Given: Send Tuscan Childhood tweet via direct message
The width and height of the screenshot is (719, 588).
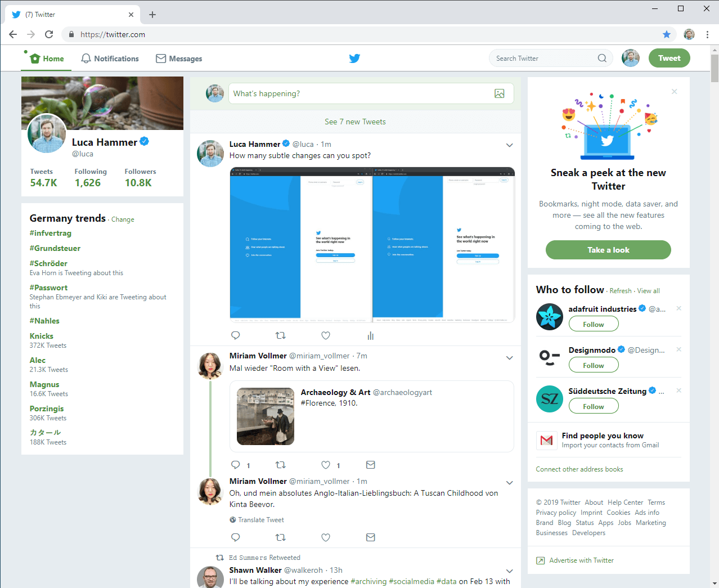Looking at the screenshot, I should (x=371, y=537).
